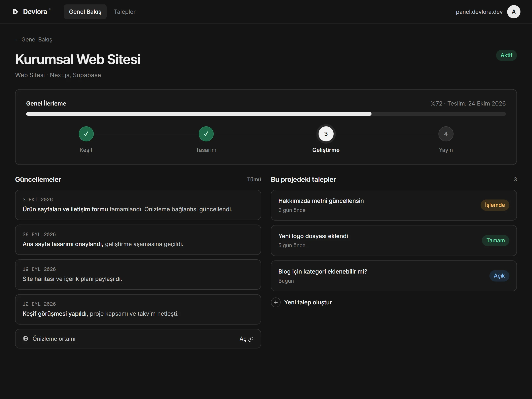Open the 28 EYL 2026 update card
The height and width of the screenshot is (399, 532).
pyautogui.click(x=138, y=240)
